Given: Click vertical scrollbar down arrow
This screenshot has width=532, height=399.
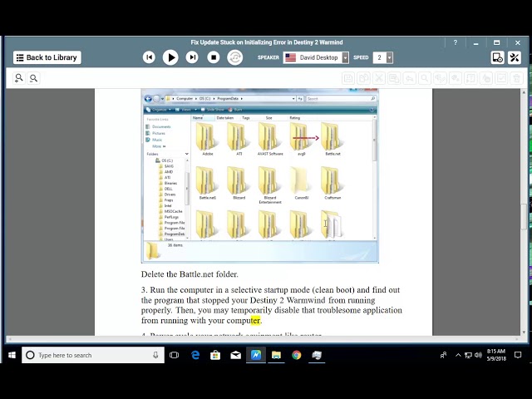Looking at the screenshot, I should click(525, 332).
